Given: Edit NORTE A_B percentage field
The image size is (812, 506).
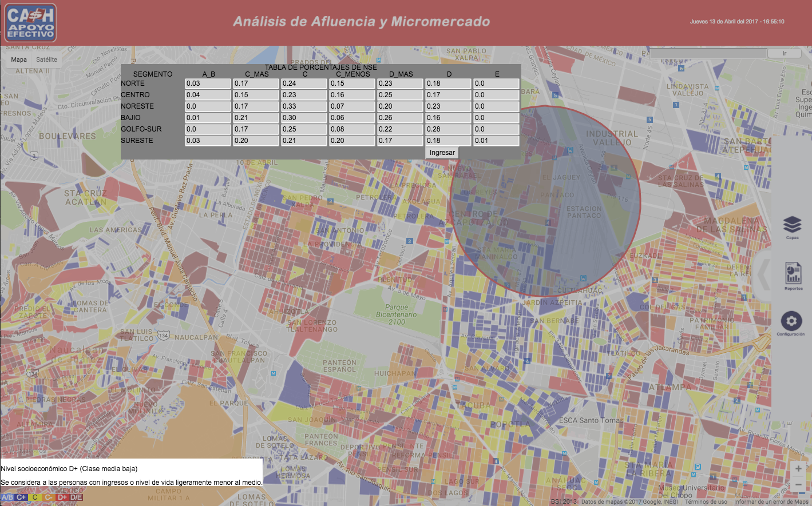Looking at the screenshot, I should (208, 83).
